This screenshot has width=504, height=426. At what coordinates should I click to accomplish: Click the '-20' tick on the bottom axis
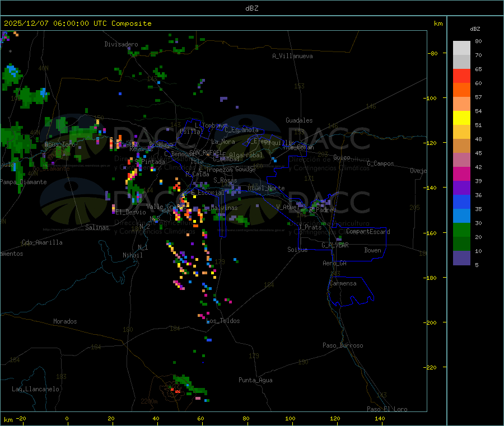[x=21, y=419]
